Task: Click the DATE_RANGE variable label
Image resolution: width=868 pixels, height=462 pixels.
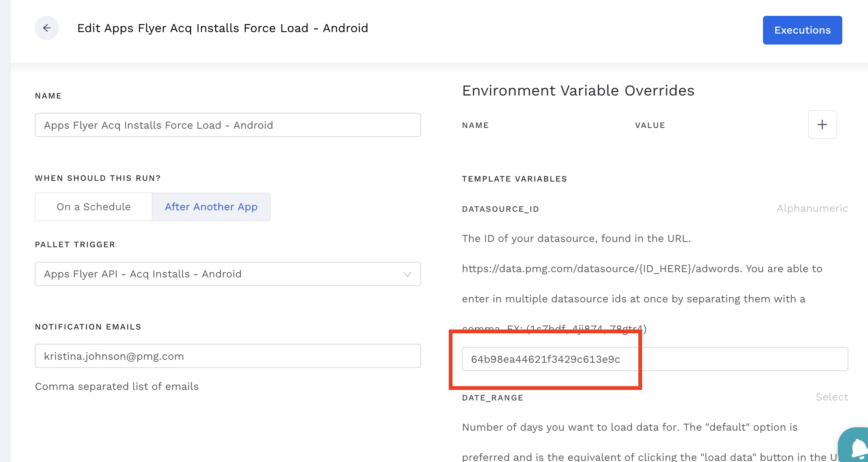Action: coord(493,398)
